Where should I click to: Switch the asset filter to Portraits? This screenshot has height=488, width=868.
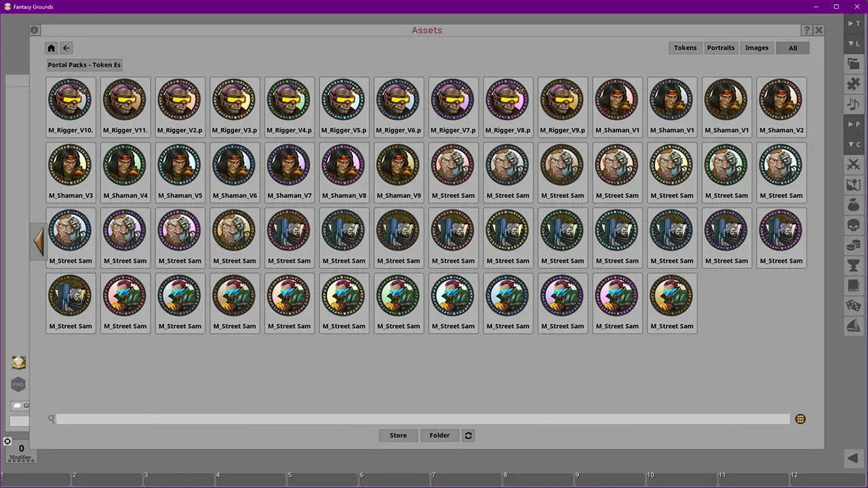(x=721, y=47)
